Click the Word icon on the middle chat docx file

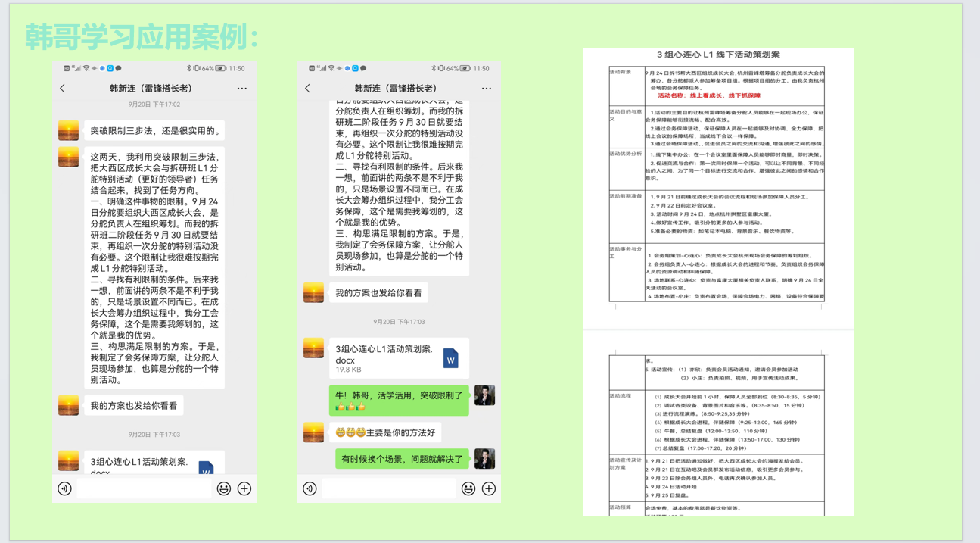[450, 357]
